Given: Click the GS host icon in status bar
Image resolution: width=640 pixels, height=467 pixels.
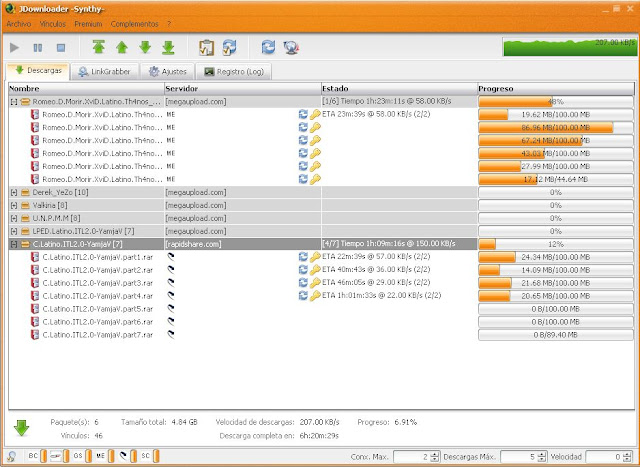Looking at the screenshot, I should pyautogui.click(x=78, y=456).
